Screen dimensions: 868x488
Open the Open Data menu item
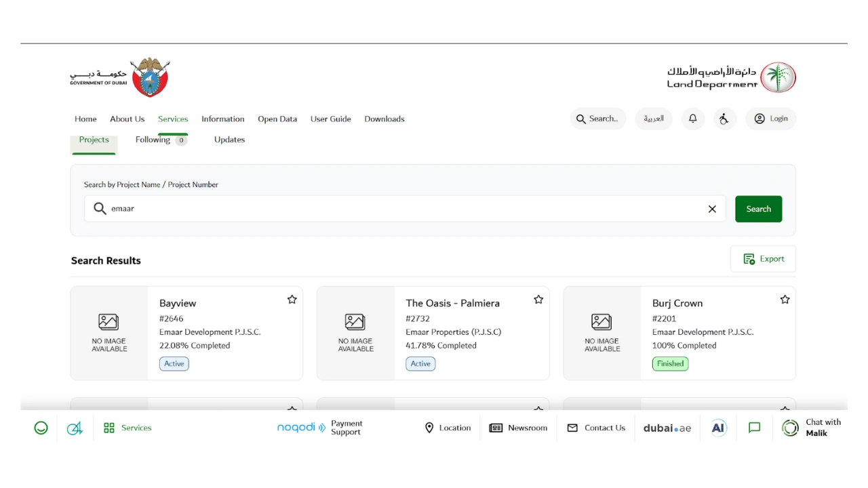[x=277, y=119]
